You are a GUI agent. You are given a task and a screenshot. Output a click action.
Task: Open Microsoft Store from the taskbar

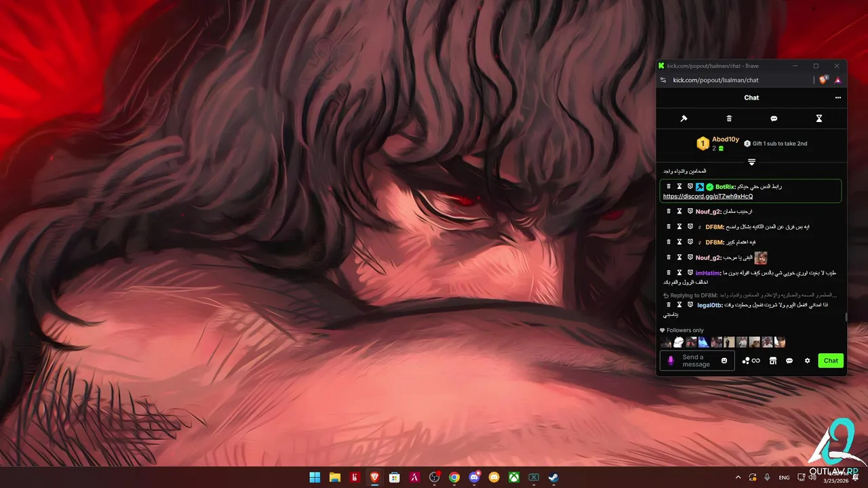[395, 477]
